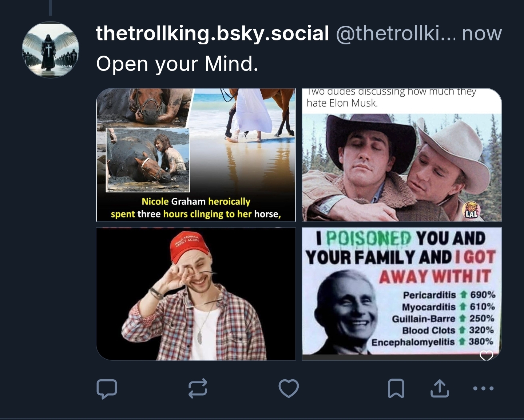Open the three-dot more options menu
The width and height of the screenshot is (524, 420).
coord(483,388)
